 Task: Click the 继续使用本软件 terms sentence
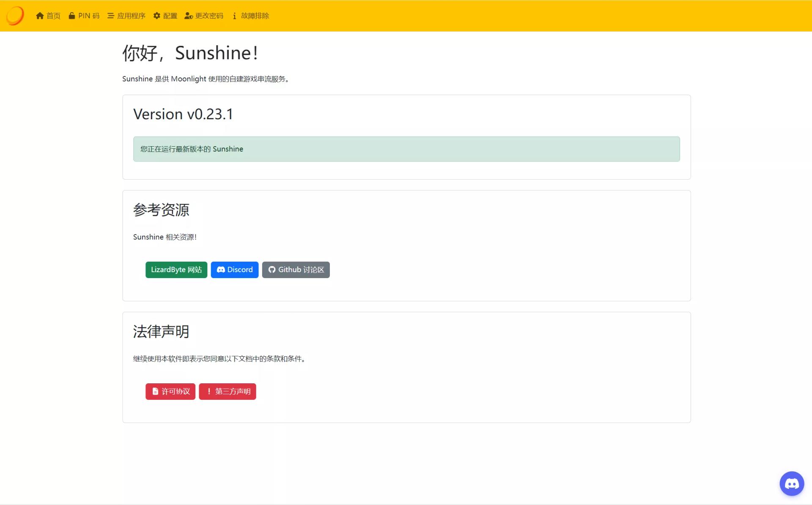point(219,359)
